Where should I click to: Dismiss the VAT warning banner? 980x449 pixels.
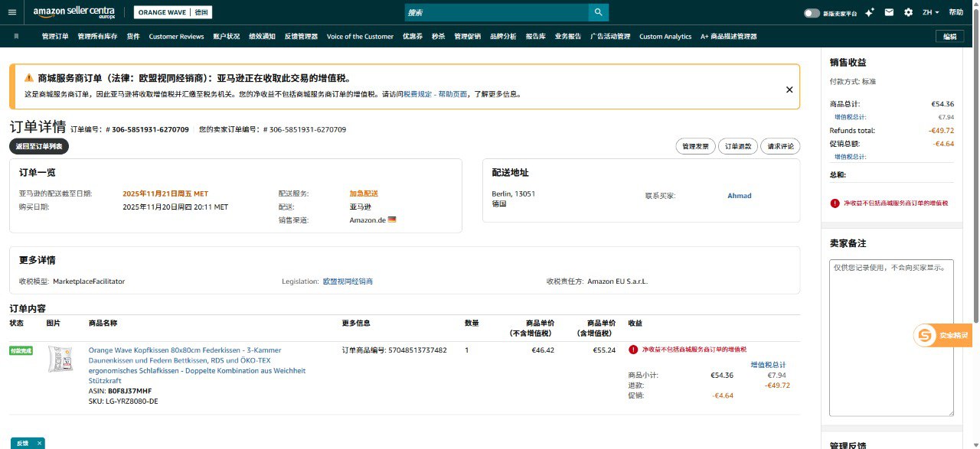click(789, 89)
